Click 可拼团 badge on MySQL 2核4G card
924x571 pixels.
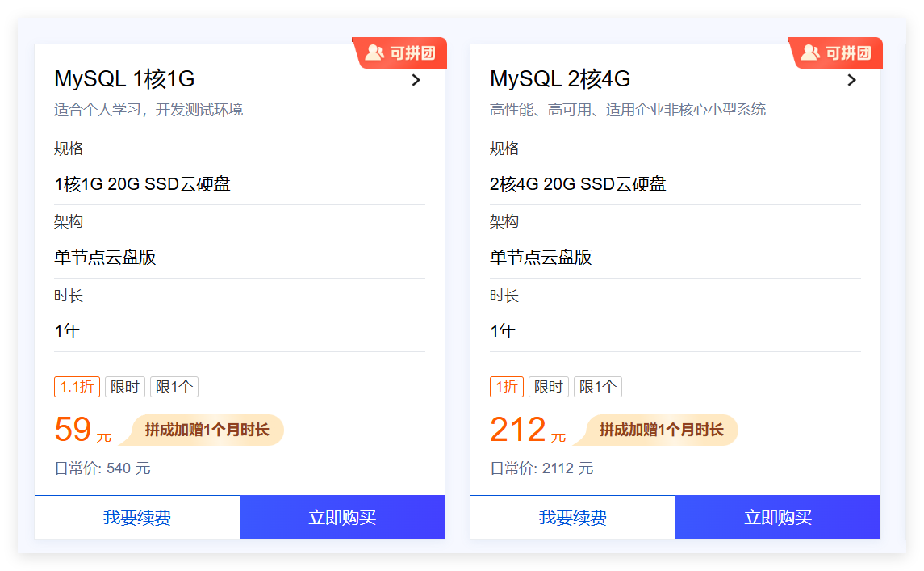835,53
